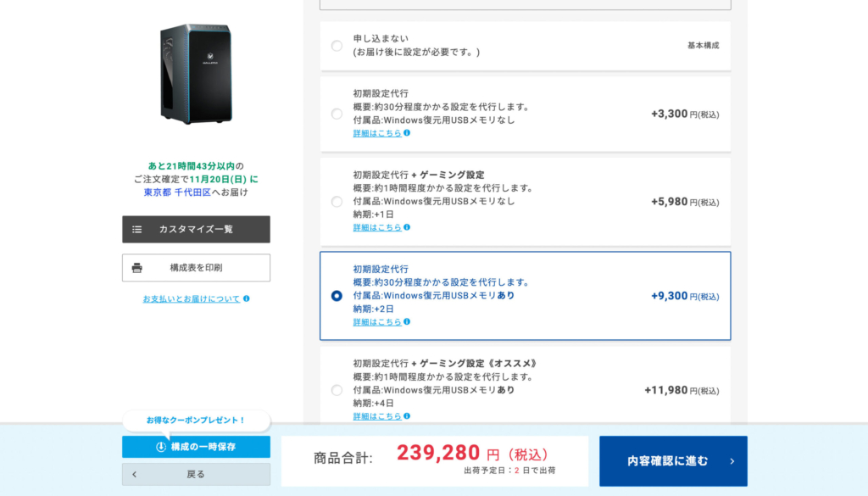The image size is (868, 496).
Task: Choose +5,980円 ゲーミング設定 radio option
Action: pyautogui.click(x=337, y=202)
